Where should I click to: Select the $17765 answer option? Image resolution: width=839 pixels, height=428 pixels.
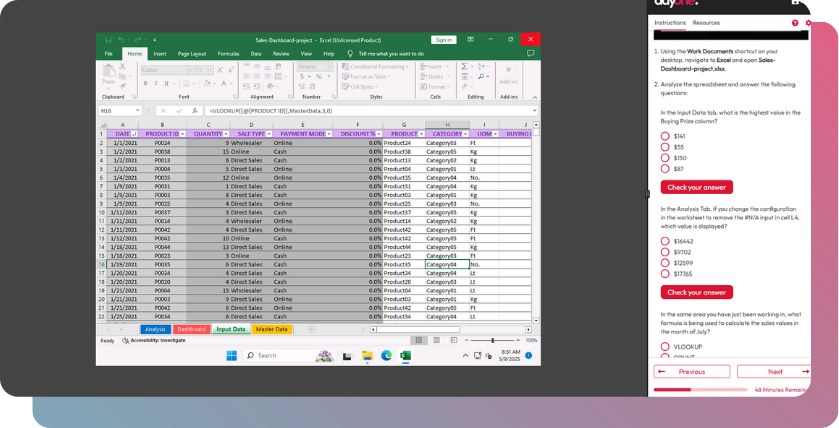click(665, 273)
